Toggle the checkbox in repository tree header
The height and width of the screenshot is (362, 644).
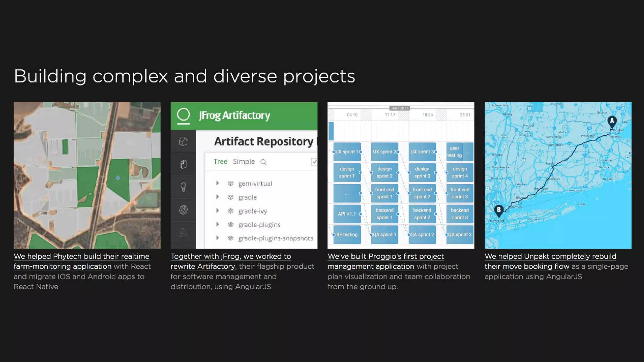click(x=314, y=162)
